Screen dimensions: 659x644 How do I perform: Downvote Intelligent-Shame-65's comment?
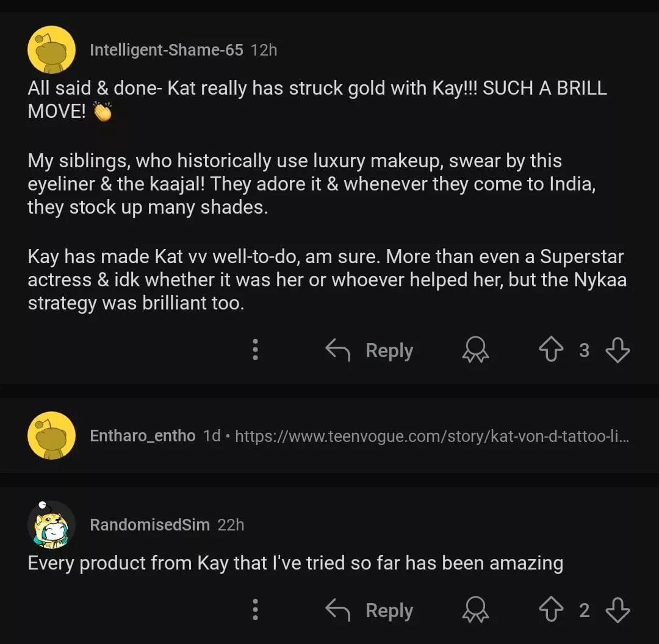617,350
